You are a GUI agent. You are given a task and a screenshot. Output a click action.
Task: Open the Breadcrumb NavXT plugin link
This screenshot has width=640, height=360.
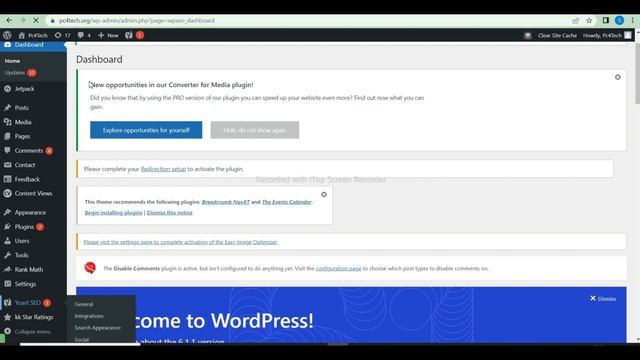pyautogui.click(x=226, y=202)
